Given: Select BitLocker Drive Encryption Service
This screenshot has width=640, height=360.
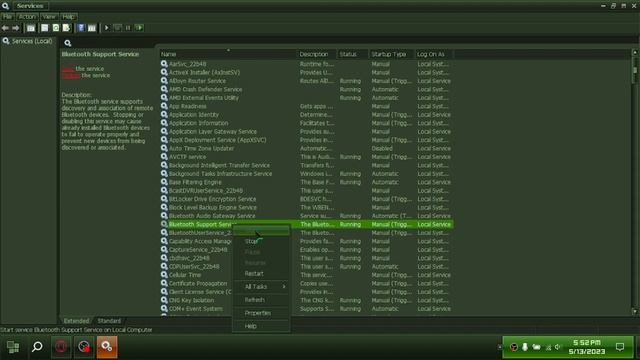Looking at the screenshot, I should pyautogui.click(x=306, y=199).
